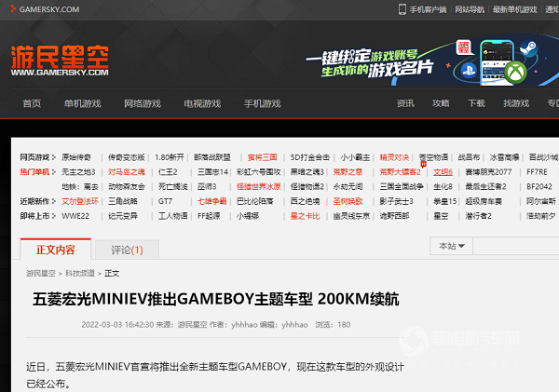Open the red 精灵对决 link
The width and height of the screenshot is (559, 392).
(394, 157)
